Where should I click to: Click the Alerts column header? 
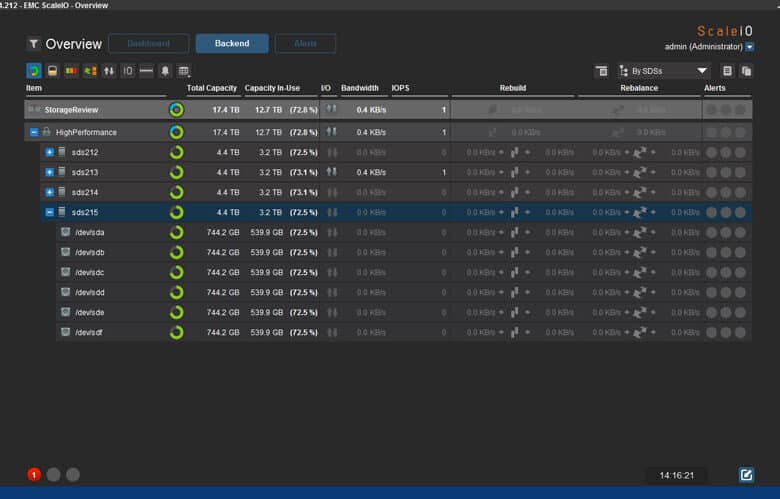pyautogui.click(x=714, y=88)
